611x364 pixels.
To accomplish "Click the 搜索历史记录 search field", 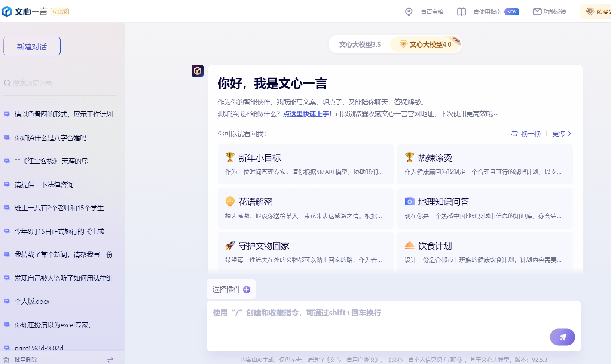I will pos(59,83).
